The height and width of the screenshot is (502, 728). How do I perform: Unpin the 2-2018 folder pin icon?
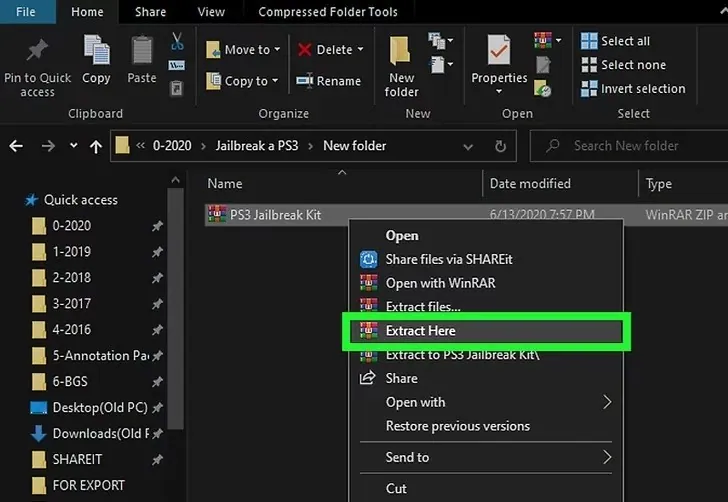[157, 278]
